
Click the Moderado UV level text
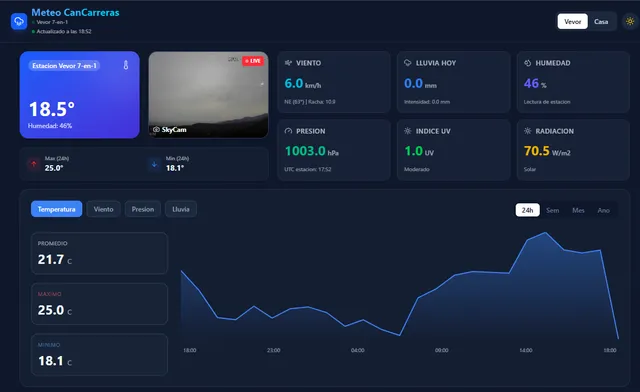417,169
